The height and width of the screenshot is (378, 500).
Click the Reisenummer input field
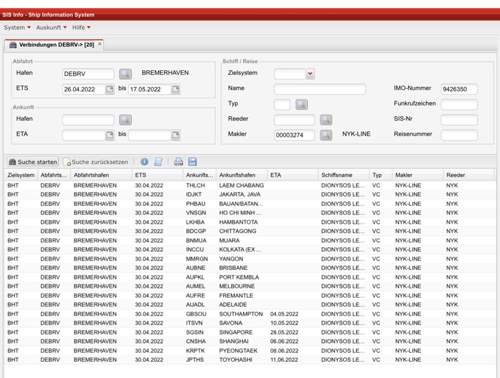pyautogui.click(x=459, y=135)
